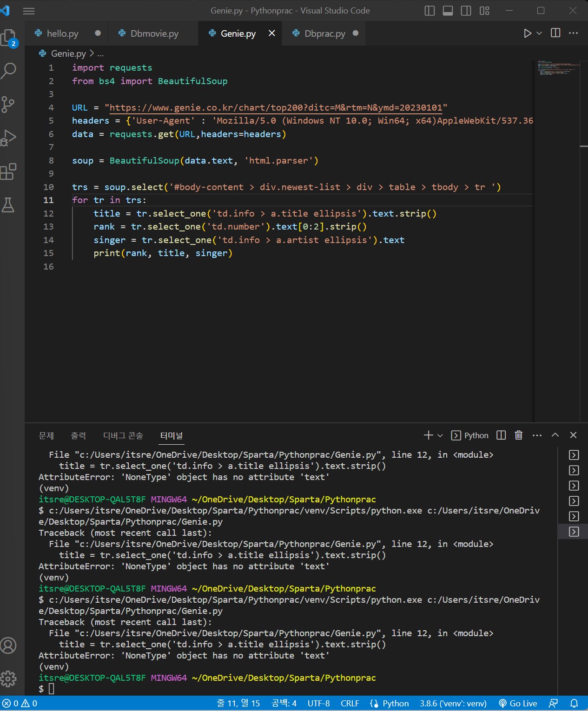Split the editor to the right
This screenshot has width=588, height=711.
tap(555, 33)
